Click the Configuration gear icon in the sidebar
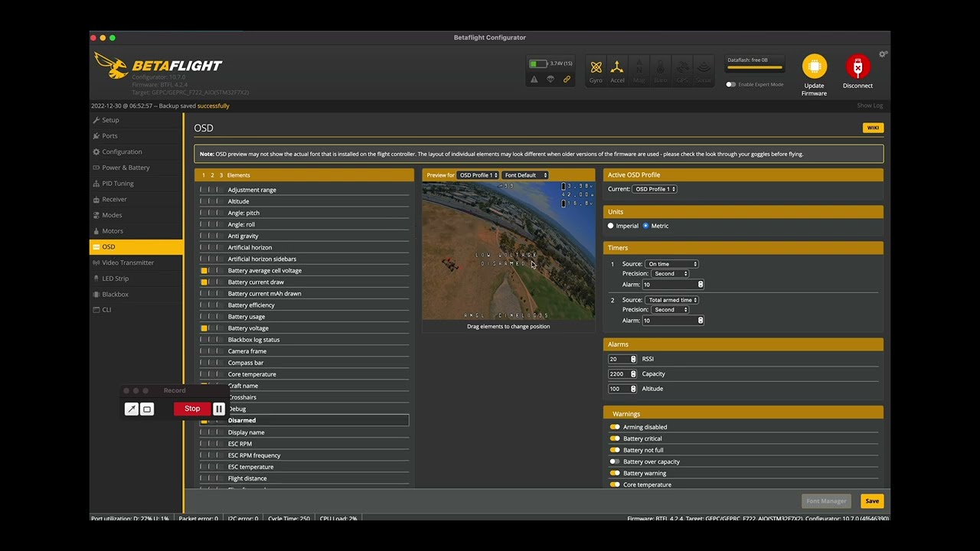This screenshot has height=551, width=980. (96, 152)
